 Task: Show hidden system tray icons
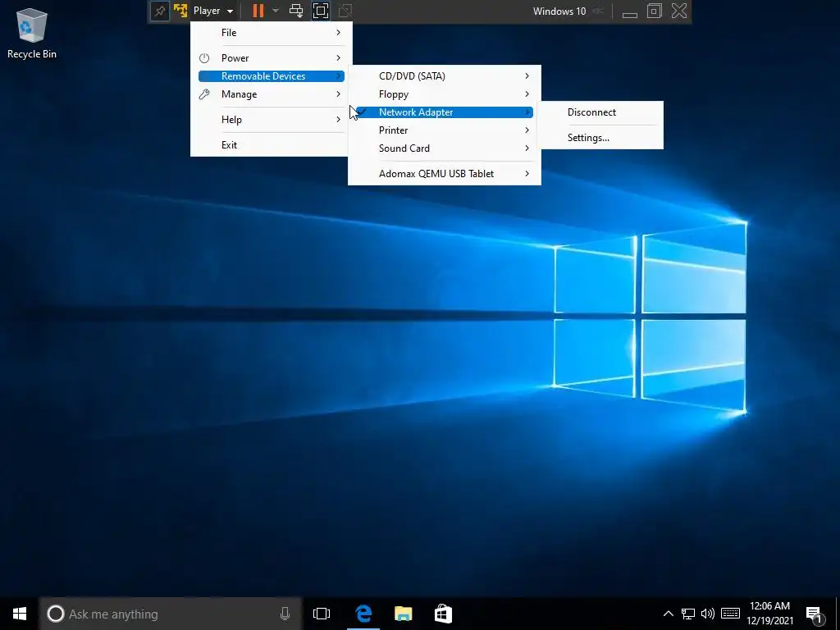668,614
